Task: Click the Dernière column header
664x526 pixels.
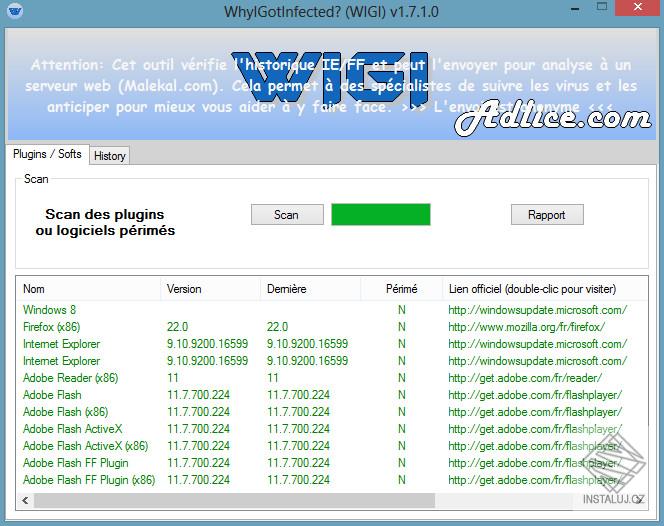Action: [x=310, y=289]
